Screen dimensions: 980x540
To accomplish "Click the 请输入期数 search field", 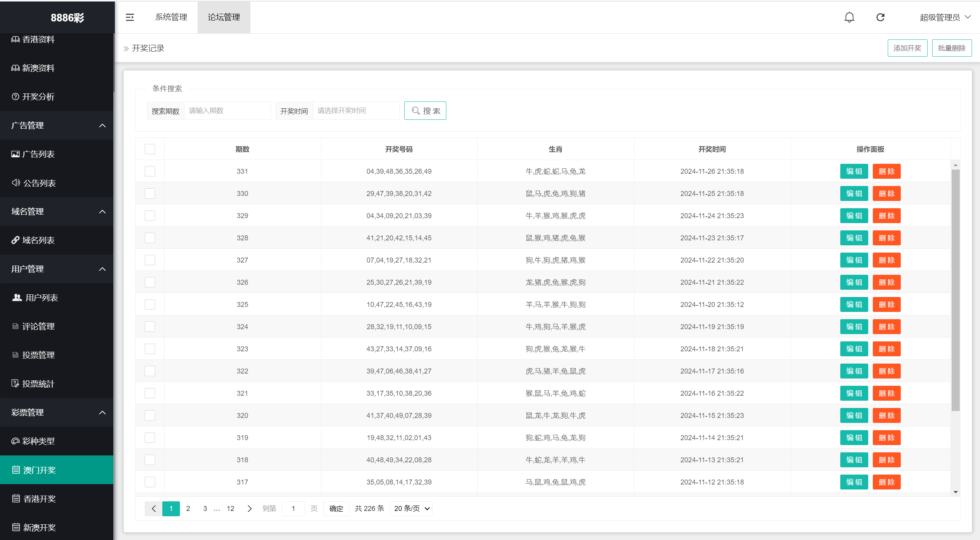I will [227, 111].
